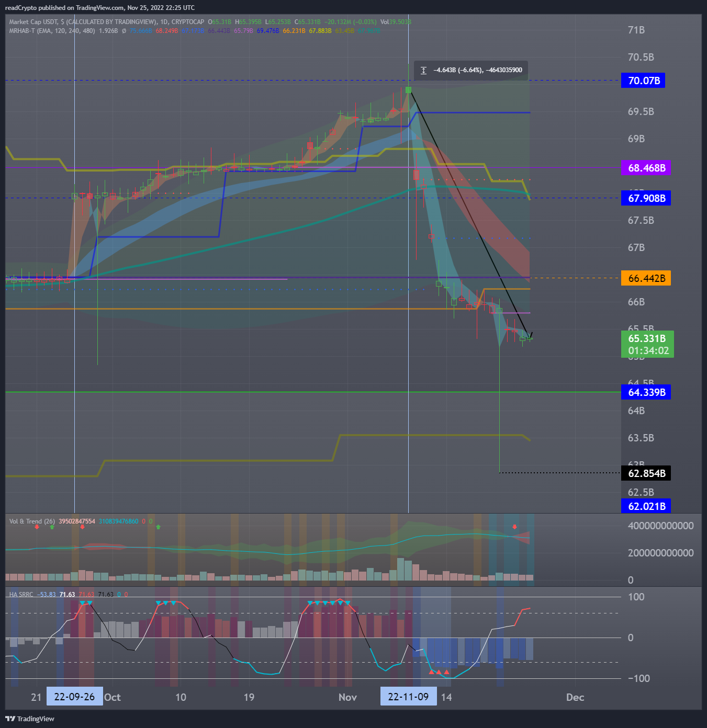The image size is (707, 728).
Task: Click the orange 66.231B value in the MRHAB-T legend
Action: coord(294,31)
